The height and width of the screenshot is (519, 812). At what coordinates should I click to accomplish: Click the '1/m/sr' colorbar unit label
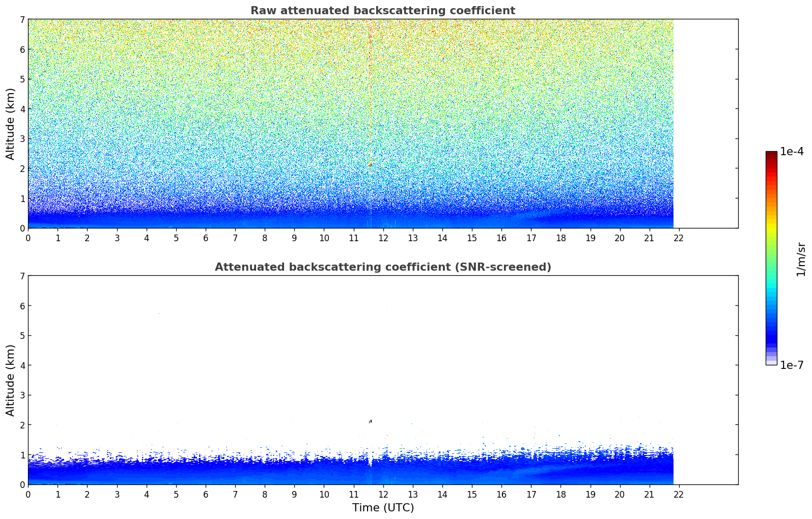801,259
